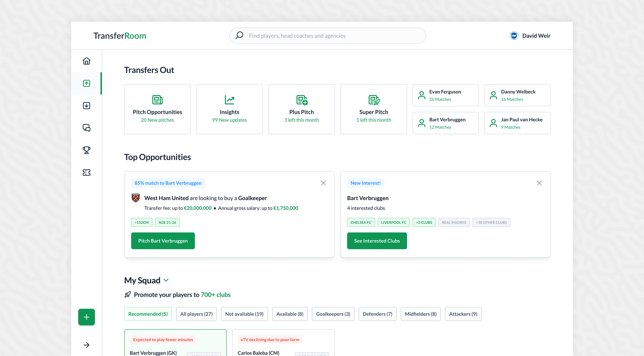Click the rocket icon beside Promote your players
Image resolution: width=644 pixels, height=356 pixels.
point(128,294)
